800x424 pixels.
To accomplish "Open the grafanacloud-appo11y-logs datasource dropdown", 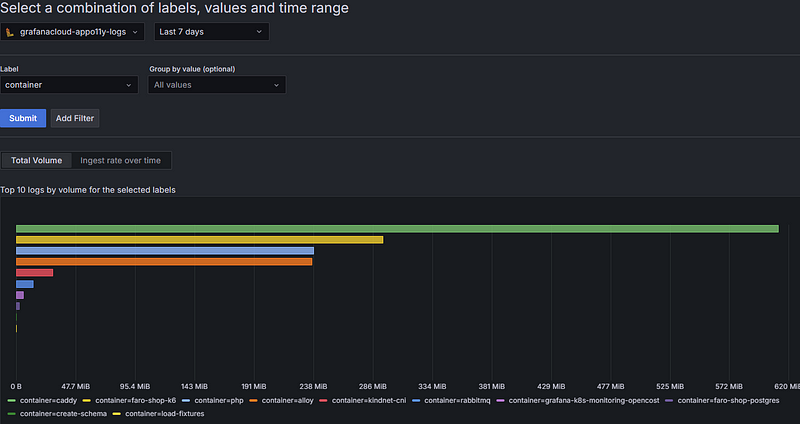I will click(72, 32).
